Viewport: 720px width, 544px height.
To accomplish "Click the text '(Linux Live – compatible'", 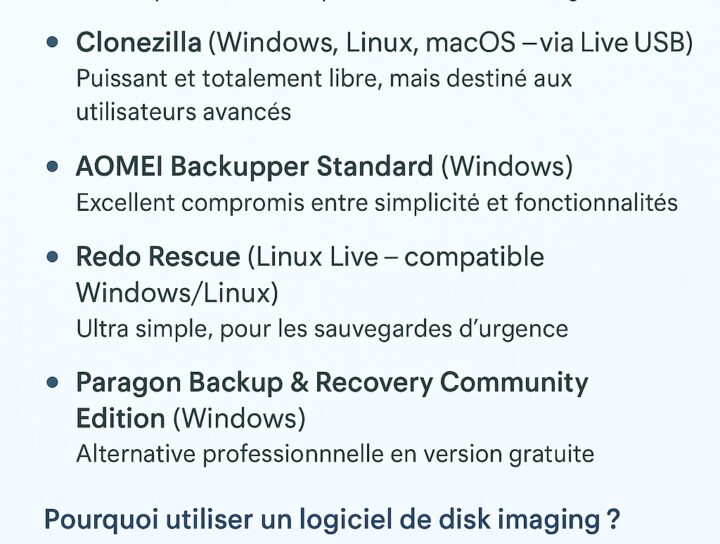I will pyautogui.click(x=396, y=257).
